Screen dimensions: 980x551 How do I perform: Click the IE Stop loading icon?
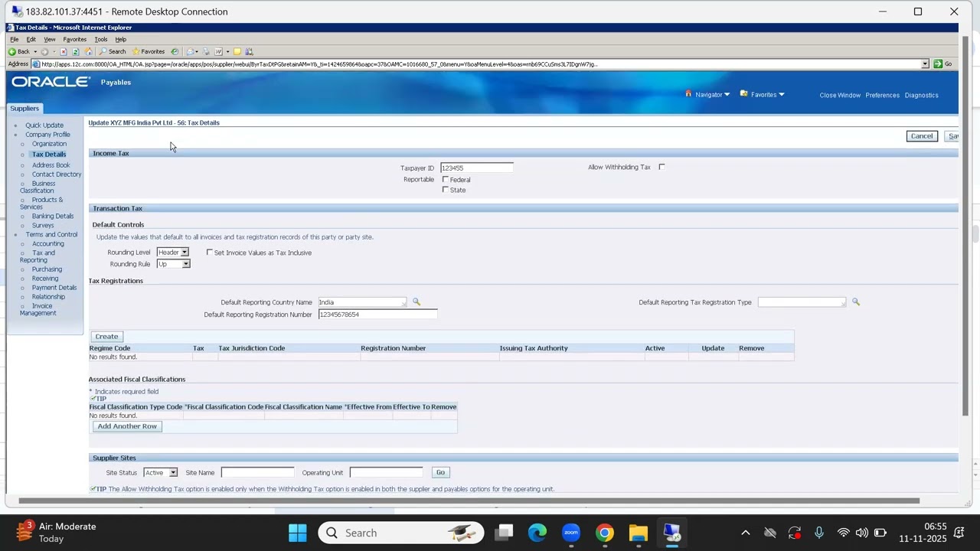coord(64,51)
